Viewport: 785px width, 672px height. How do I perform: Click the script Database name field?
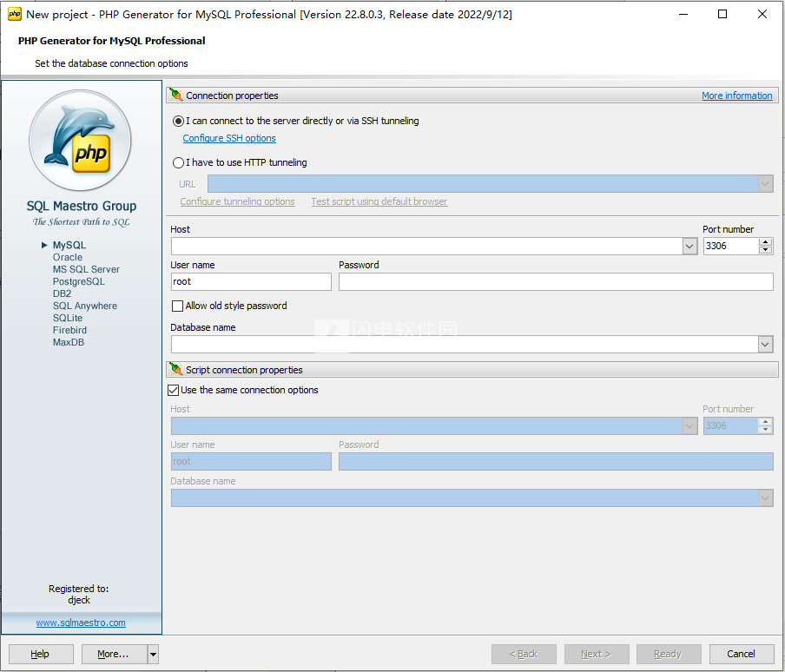(465, 497)
